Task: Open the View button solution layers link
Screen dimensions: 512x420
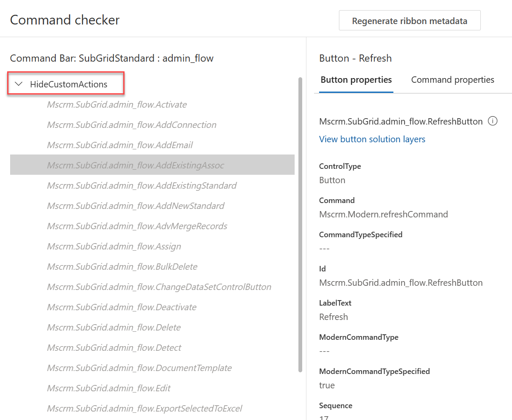Action: click(x=372, y=139)
